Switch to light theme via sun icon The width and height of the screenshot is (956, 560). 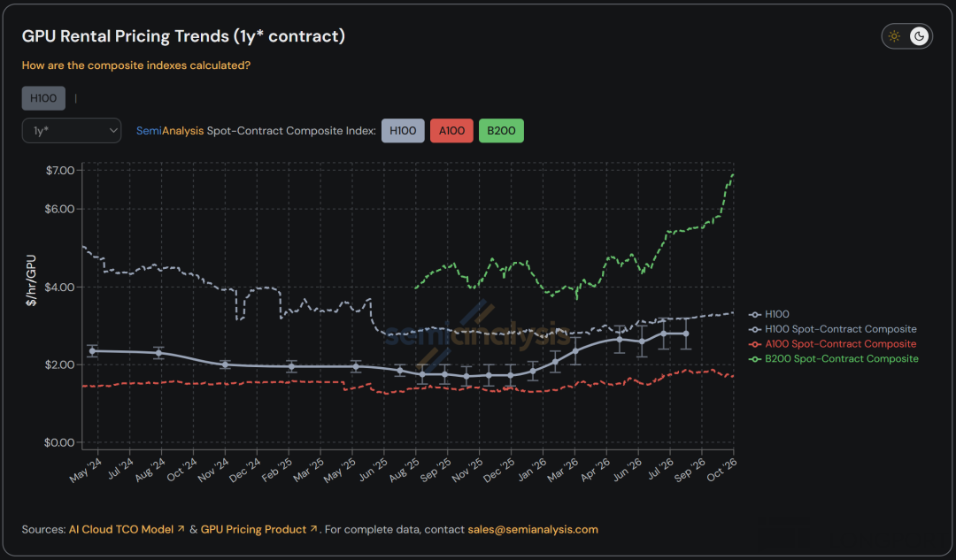[x=894, y=36]
